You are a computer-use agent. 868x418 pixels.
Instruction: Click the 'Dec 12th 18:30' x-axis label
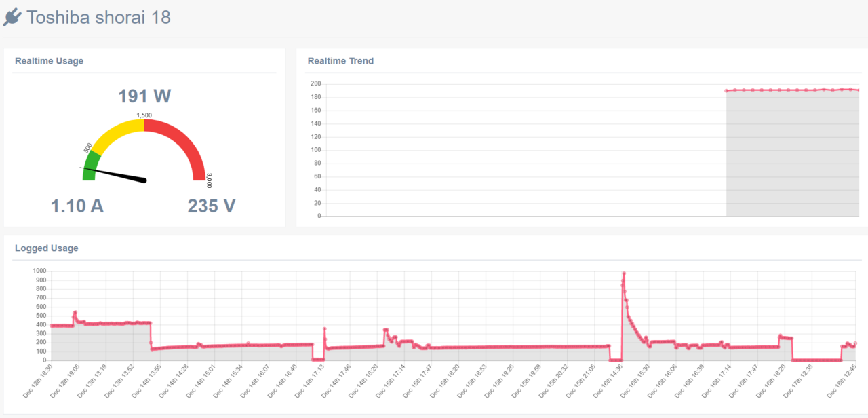(38, 381)
